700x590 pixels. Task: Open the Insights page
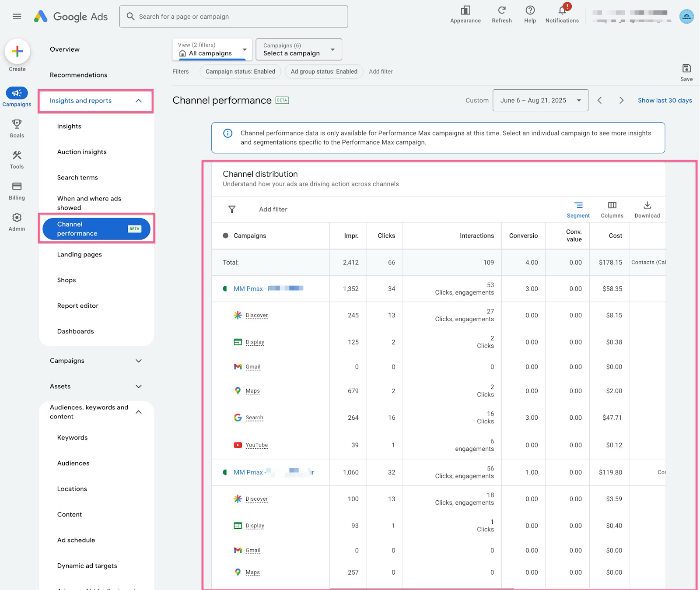69,126
